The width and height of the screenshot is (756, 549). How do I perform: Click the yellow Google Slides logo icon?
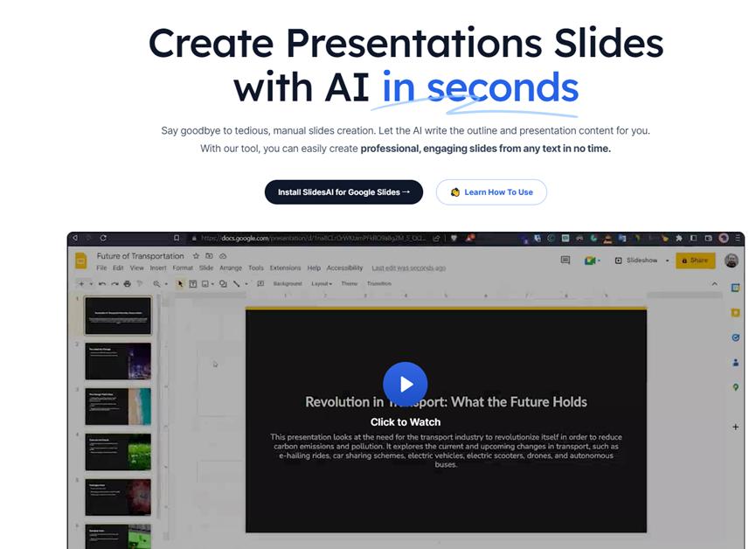81,261
